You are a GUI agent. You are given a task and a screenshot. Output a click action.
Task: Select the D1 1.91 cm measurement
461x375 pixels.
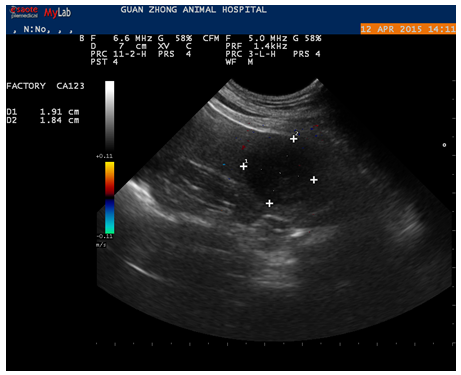point(43,112)
